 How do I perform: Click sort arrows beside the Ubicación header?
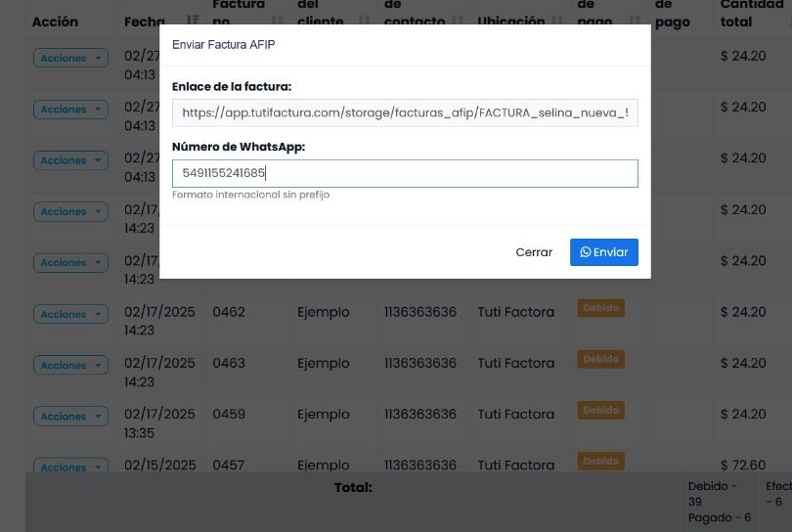point(559,22)
